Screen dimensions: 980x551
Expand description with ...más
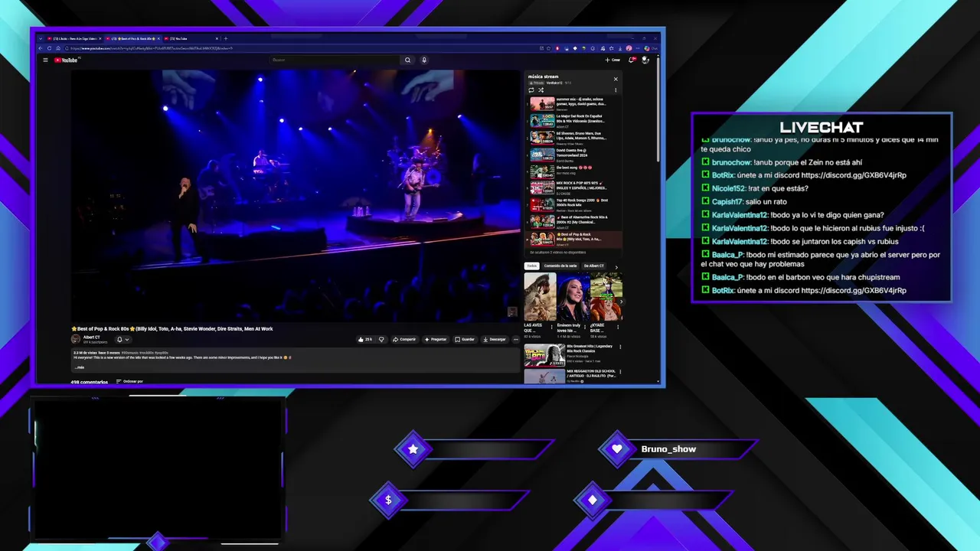[80, 367]
